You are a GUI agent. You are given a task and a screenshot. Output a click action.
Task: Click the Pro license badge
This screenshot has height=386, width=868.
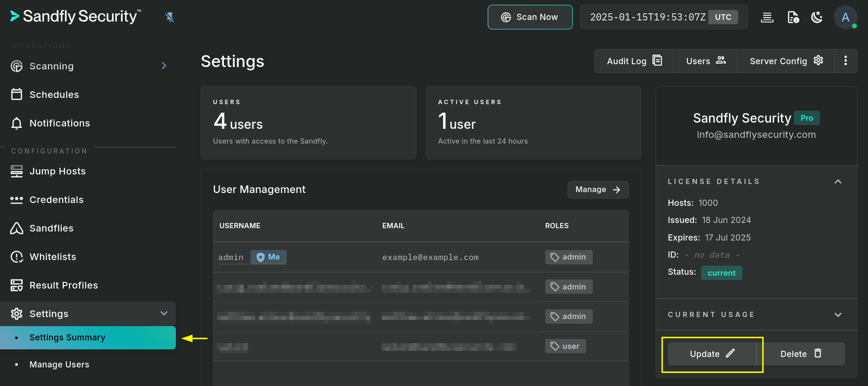807,118
